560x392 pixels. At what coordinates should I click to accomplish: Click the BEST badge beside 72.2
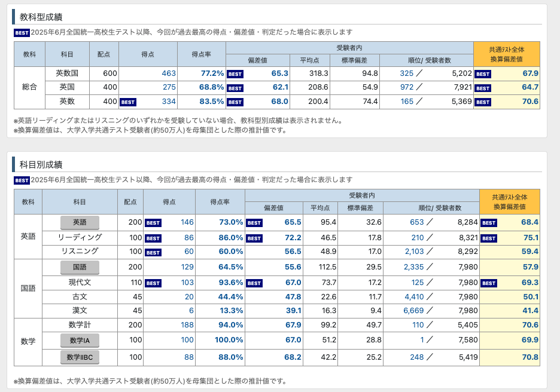pos(254,238)
